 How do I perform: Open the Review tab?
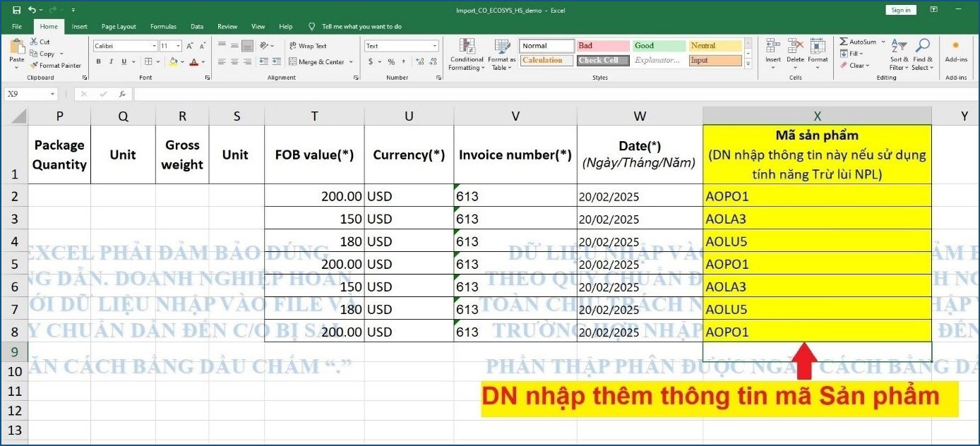pyautogui.click(x=227, y=27)
